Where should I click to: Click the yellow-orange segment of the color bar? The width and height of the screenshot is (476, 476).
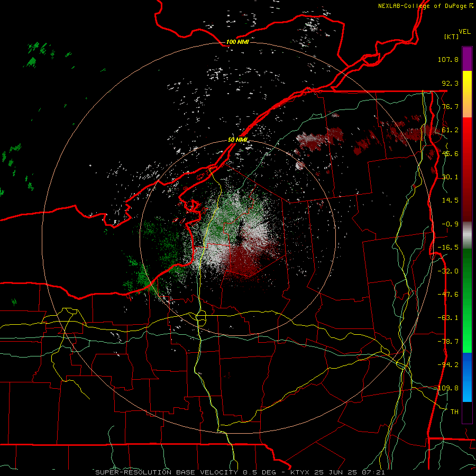[x=467, y=94]
